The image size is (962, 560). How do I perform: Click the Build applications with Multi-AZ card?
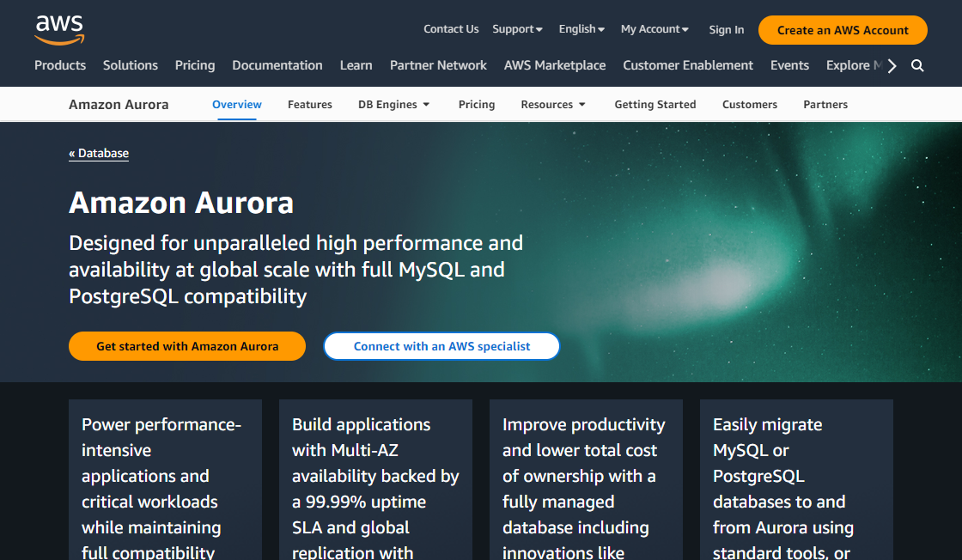pos(375,479)
